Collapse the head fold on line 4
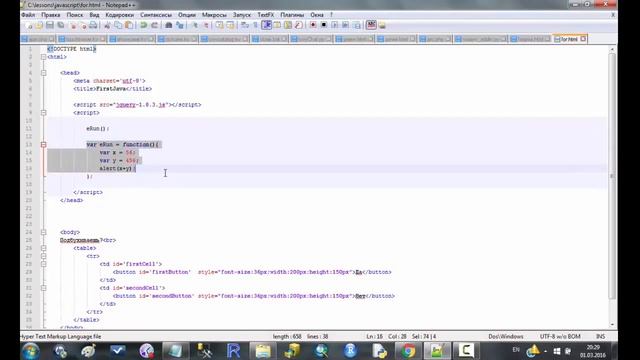The height and width of the screenshot is (360, 640). [x=44, y=73]
